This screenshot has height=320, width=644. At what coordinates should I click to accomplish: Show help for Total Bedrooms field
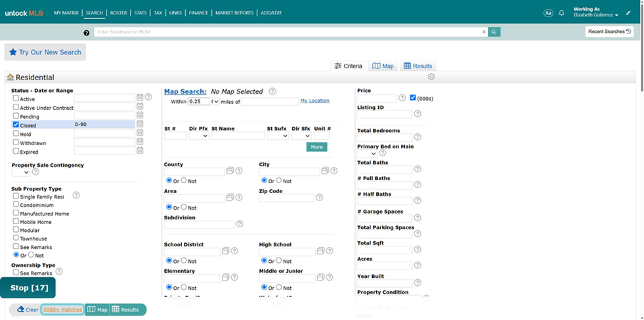tap(418, 137)
